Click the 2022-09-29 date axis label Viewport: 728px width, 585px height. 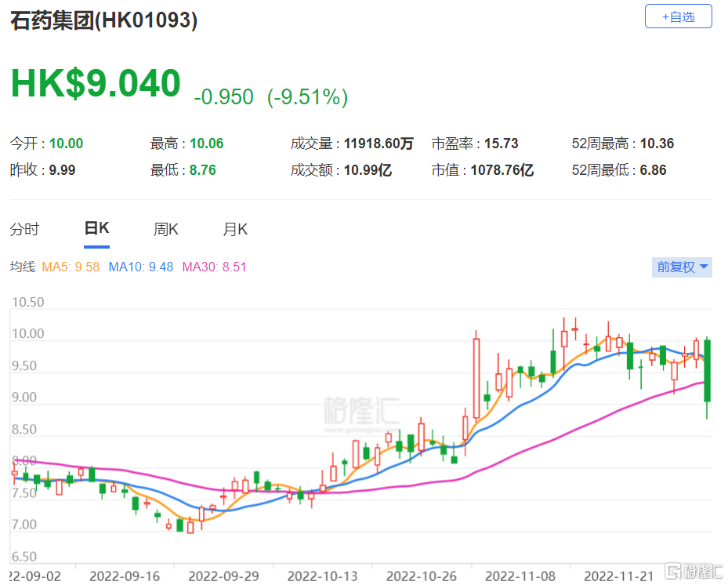223,576
